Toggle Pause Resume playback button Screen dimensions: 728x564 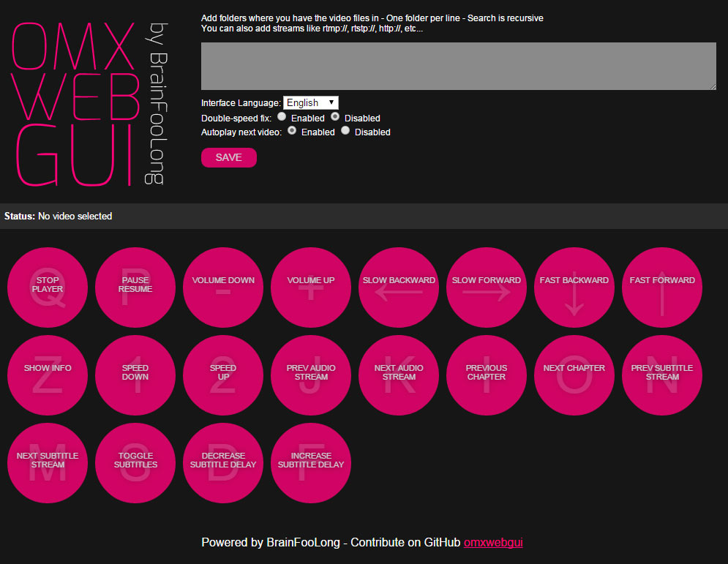135,287
